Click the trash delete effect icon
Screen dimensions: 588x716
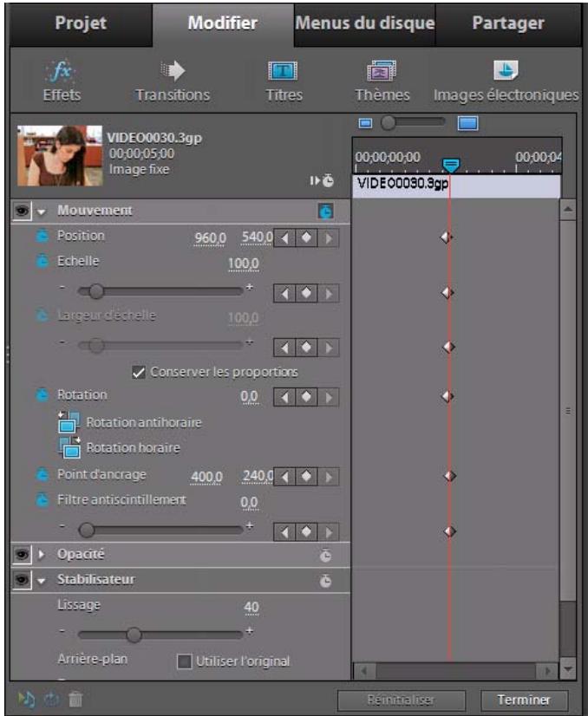(75, 700)
